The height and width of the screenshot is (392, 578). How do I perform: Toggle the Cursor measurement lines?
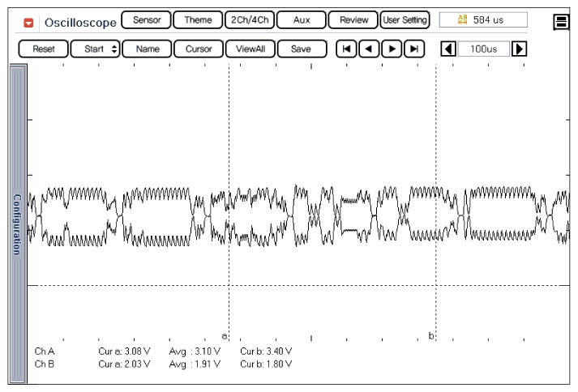tap(199, 49)
